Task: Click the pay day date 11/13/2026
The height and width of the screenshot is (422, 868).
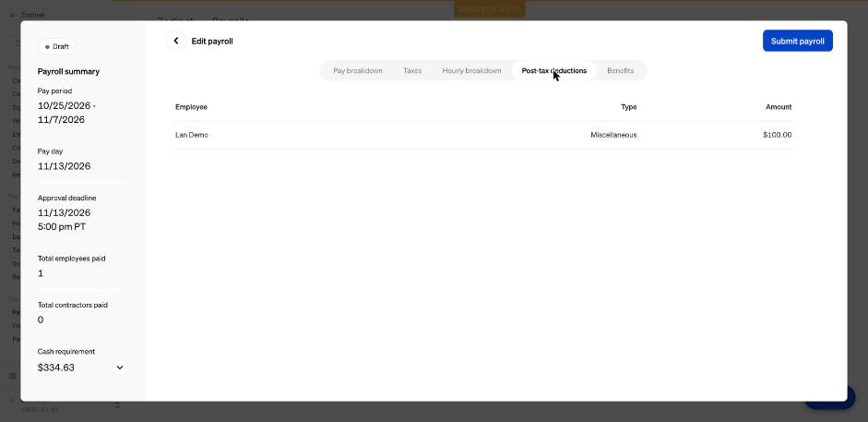Action: [65, 166]
